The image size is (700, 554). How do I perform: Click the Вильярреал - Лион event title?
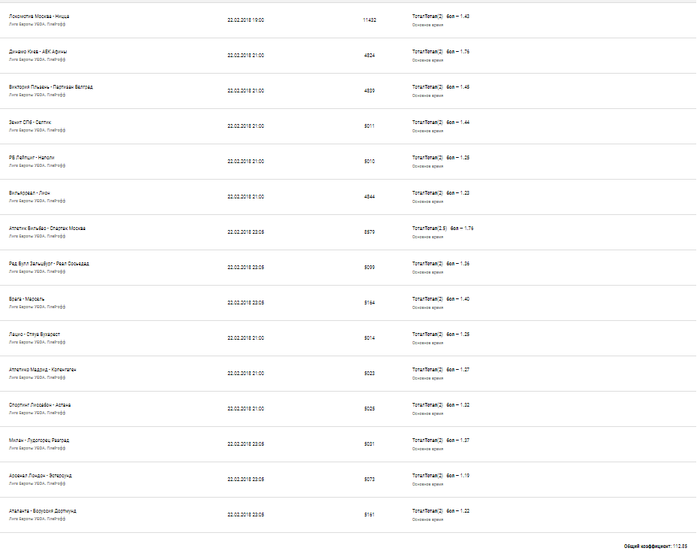29,193
